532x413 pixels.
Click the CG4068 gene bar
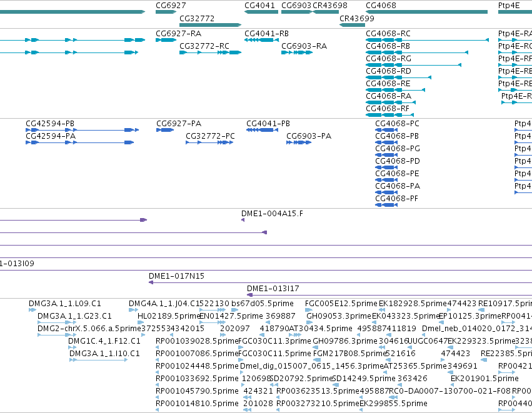click(426, 12)
